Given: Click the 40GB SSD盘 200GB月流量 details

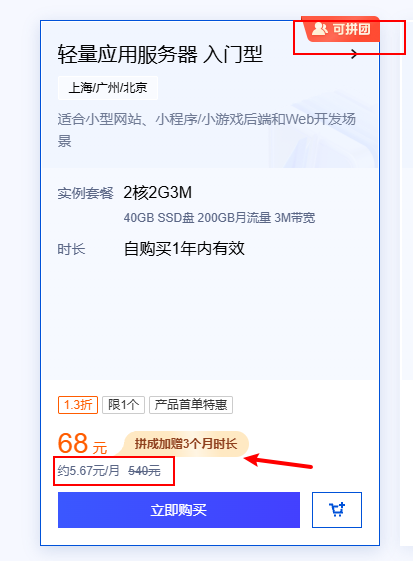Looking at the screenshot, I should tap(219, 218).
